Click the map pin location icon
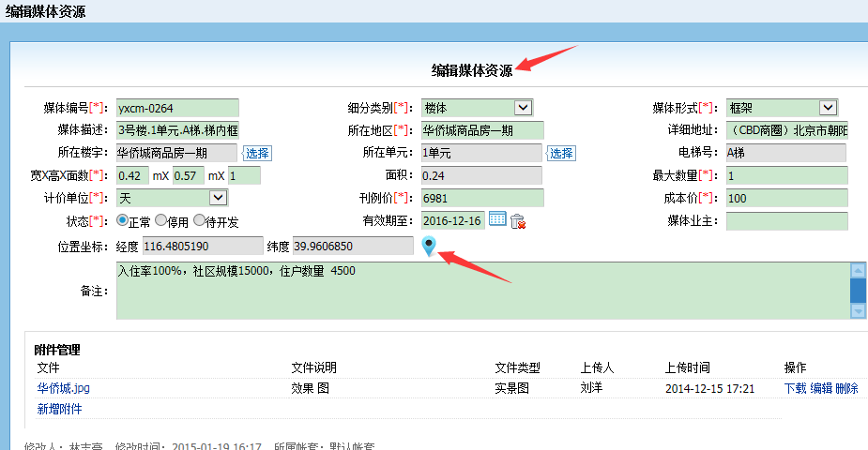Viewport: 868px width, 450px height. pos(429,247)
